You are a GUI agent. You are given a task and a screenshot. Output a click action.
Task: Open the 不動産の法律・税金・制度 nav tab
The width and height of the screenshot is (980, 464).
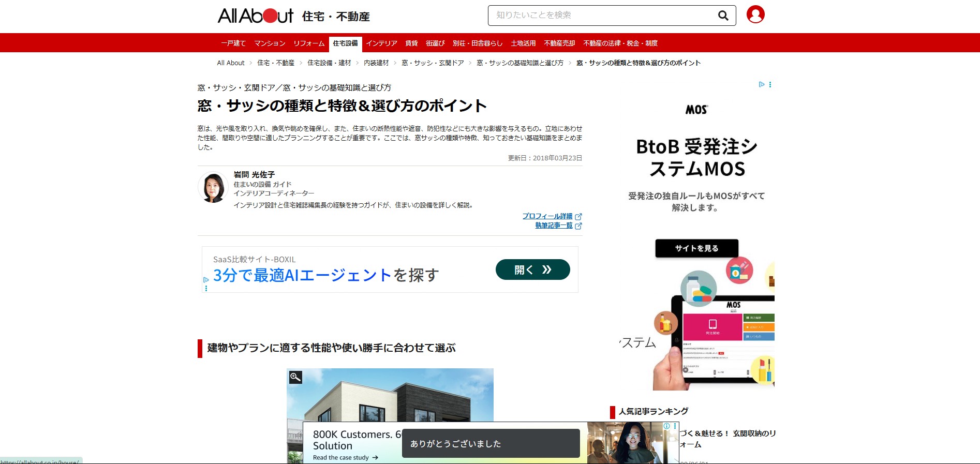[620, 43]
